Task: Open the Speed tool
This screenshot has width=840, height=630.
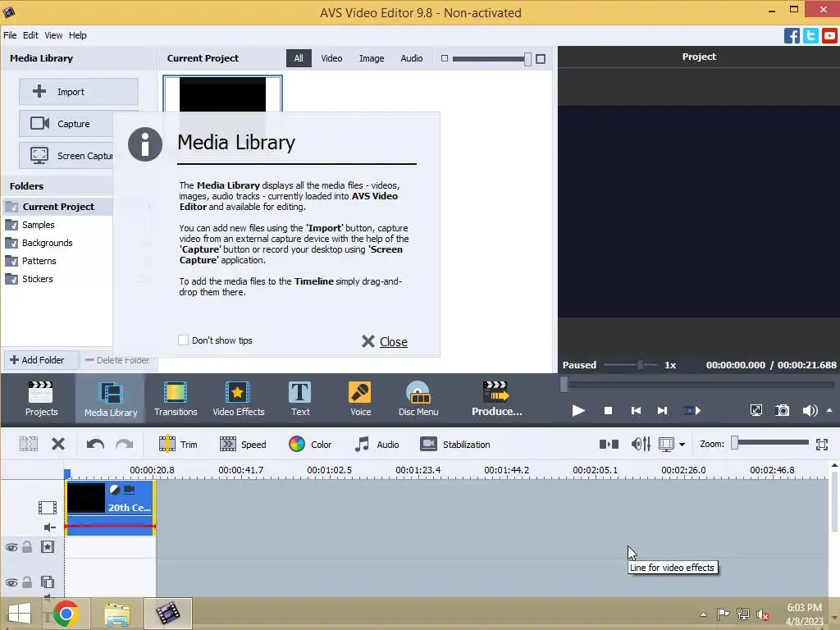Action: pyautogui.click(x=243, y=444)
